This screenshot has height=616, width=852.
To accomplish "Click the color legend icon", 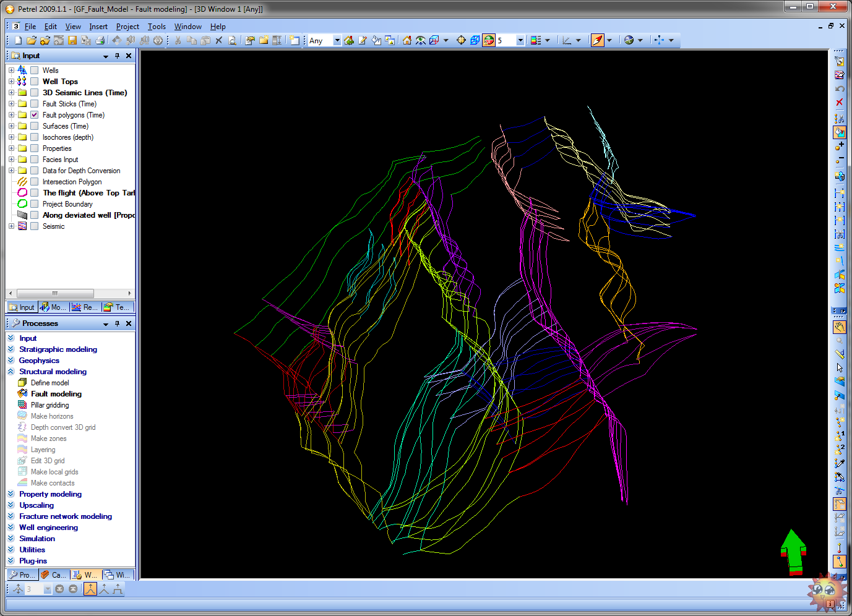I will tap(536, 40).
